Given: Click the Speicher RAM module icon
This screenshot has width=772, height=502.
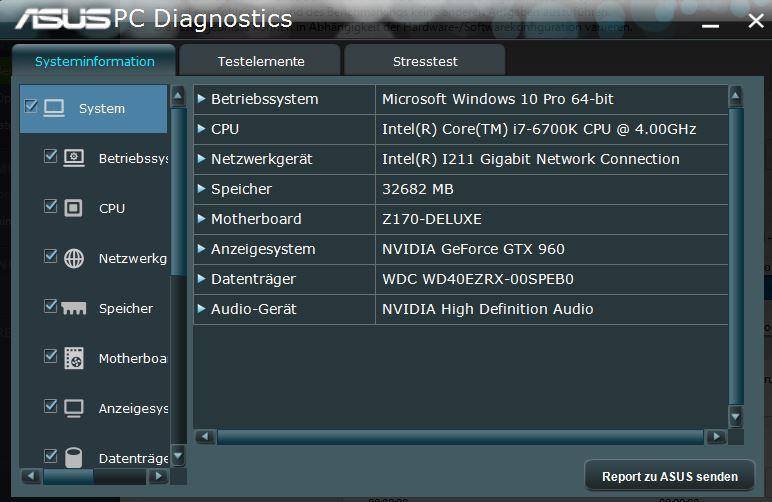Looking at the screenshot, I should point(74,308).
